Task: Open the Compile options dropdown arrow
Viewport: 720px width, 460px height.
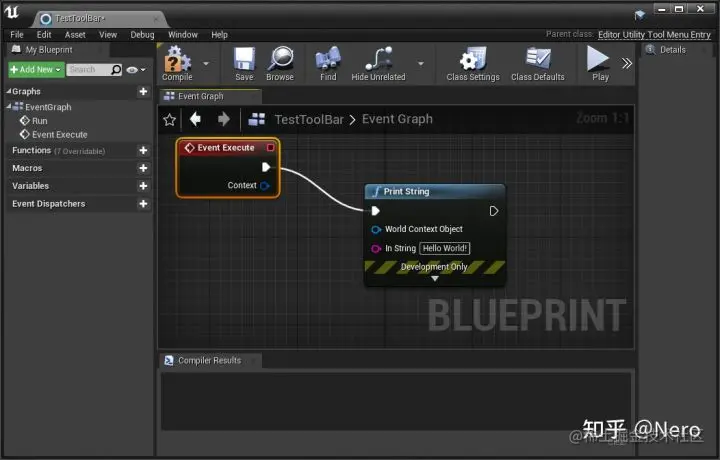Action: (x=206, y=64)
